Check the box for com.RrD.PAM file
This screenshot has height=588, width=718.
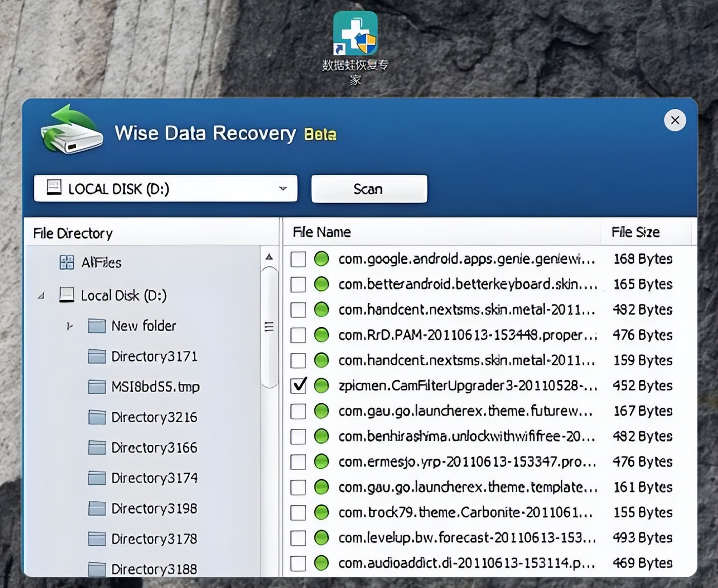298,335
